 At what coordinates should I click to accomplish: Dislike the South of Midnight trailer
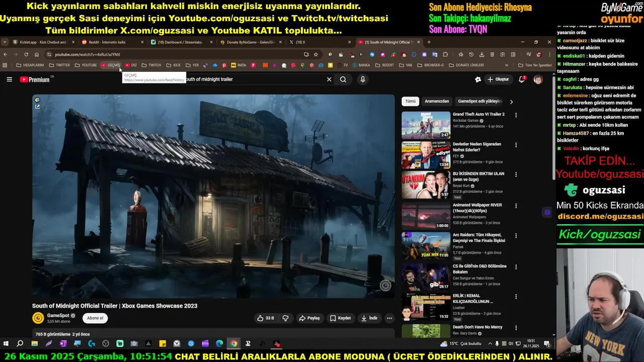285,318
